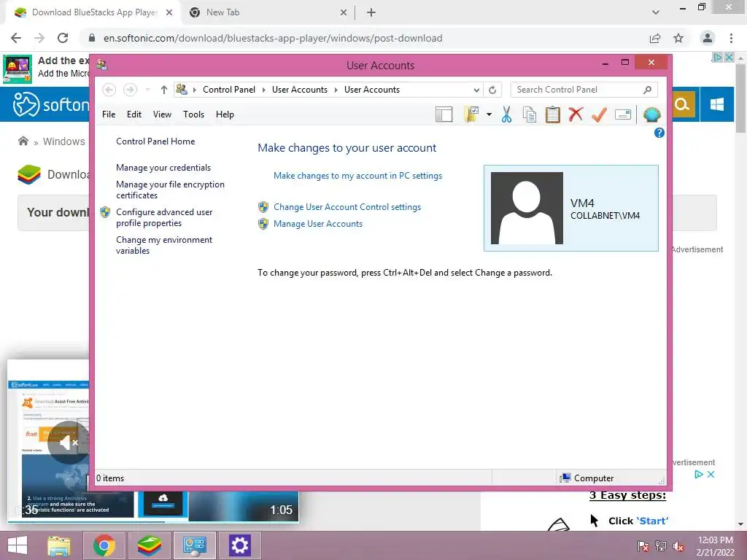This screenshot has height=560, width=747.
Task: Open the Chrome profile avatar
Action: click(x=708, y=38)
